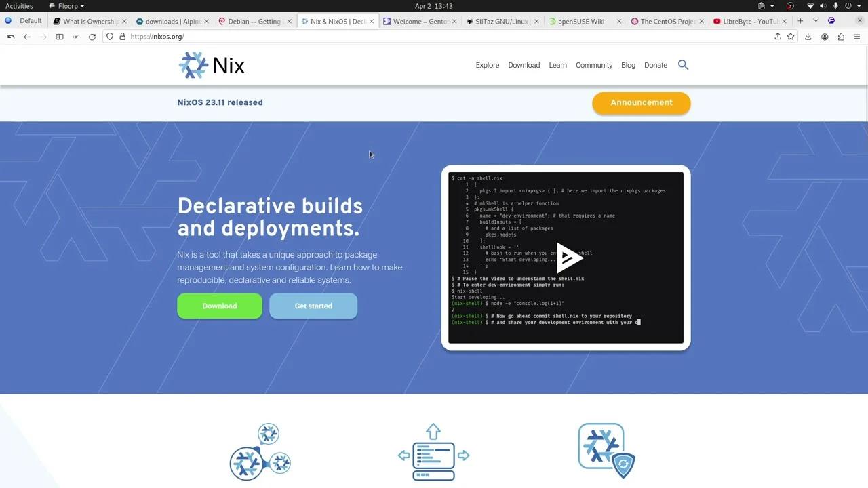868x488 pixels.
Task: Open the extensions puzzle icon
Action: coord(841,37)
